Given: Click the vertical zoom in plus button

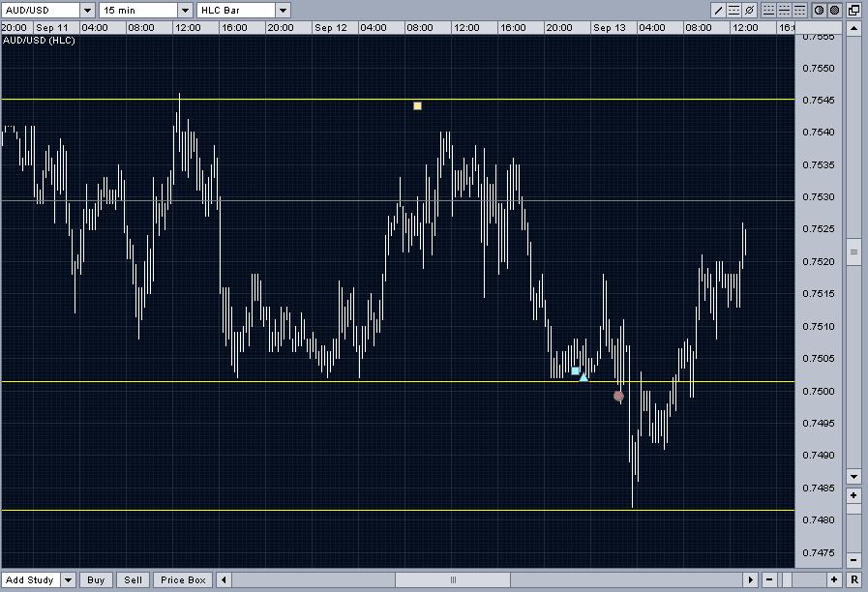Looking at the screenshot, I should (853, 495).
